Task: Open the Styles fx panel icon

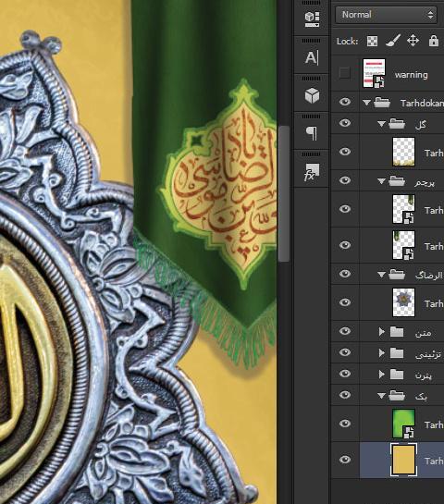Action: coord(312,172)
